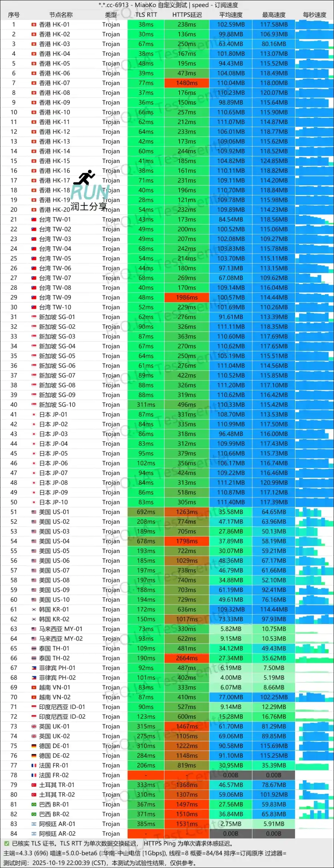The width and height of the screenshot is (334, 868).
Task: Select the 阿根廷 AR-01 node name
Action: (x=57, y=824)
